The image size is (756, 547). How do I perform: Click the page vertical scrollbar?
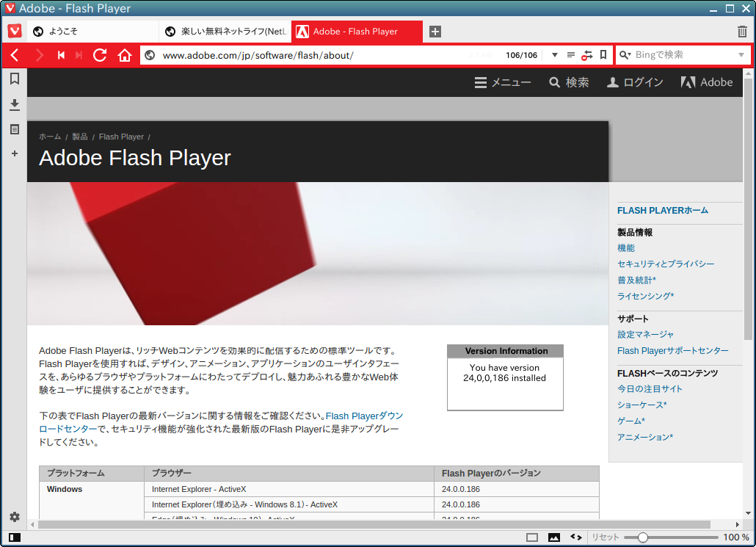coord(748,209)
